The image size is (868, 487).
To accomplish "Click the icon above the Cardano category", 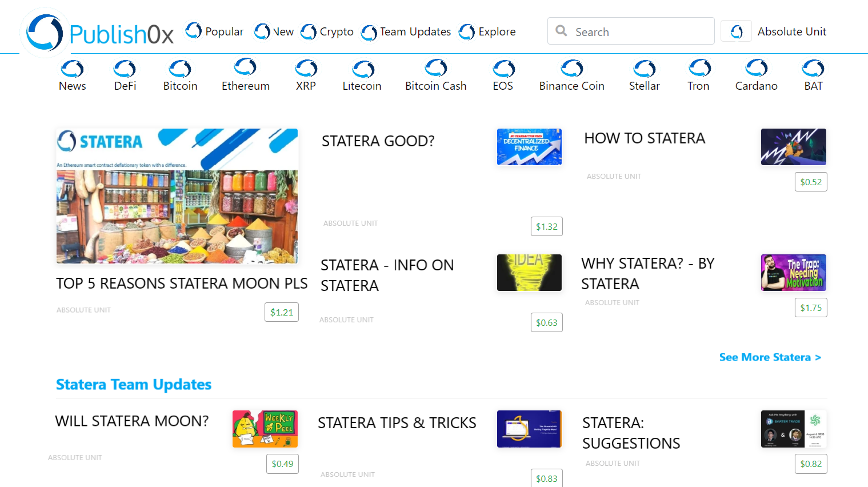I will click(756, 68).
